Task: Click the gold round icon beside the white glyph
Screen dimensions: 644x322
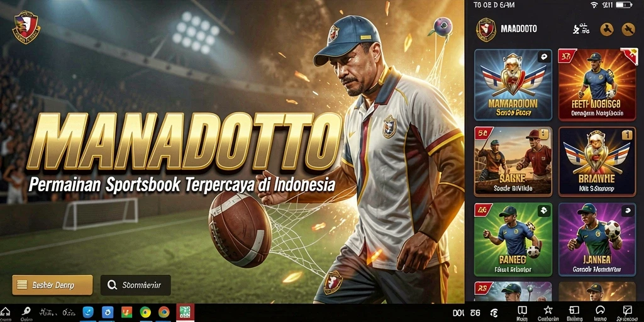Action: click(x=607, y=29)
